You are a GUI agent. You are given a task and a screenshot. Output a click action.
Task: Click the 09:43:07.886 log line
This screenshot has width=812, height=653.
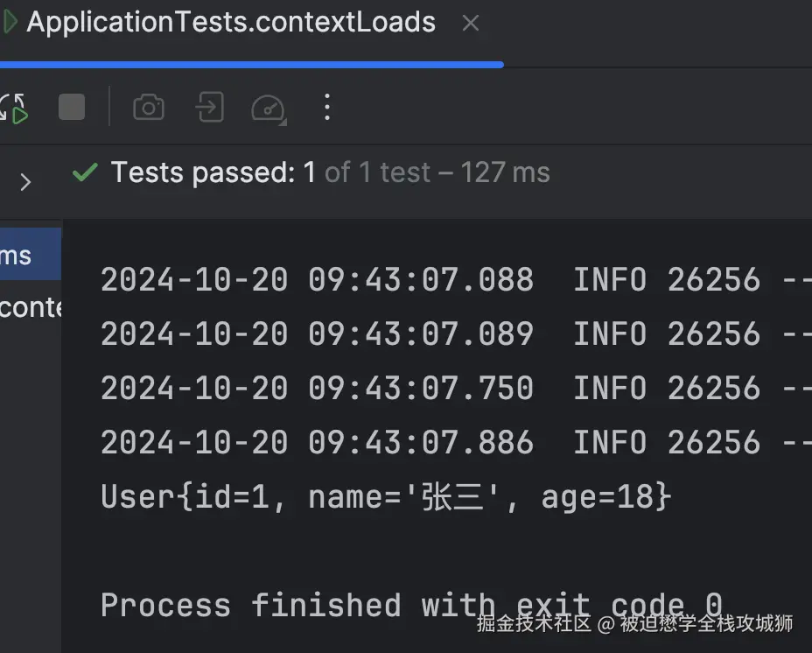pos(456,442)
